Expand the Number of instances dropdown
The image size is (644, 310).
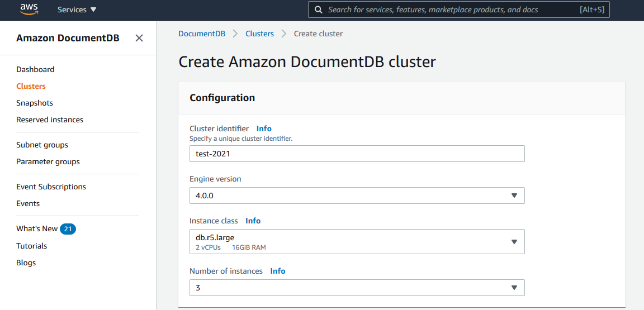pyautogui.click(x=357, y=288)
